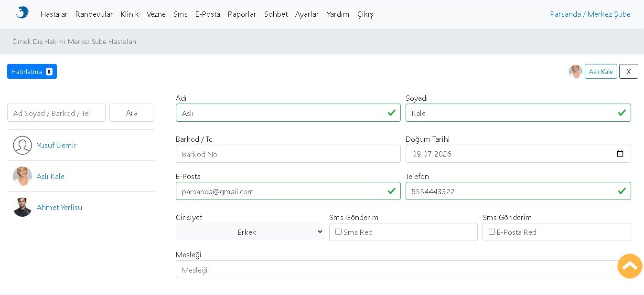This screenshot has width=644, height=295.
Task: Open the Randevular menu
Action: point(94,14)
